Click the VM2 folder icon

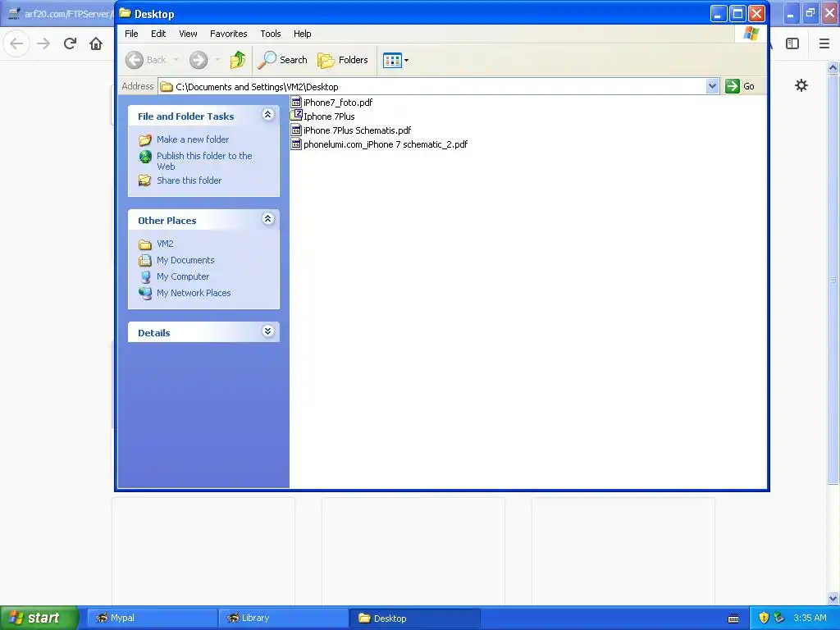click(145, 244)
